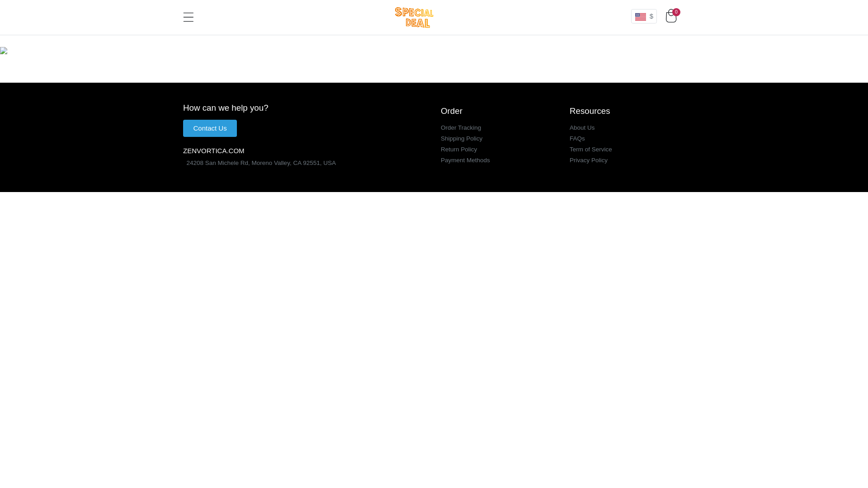Click the Special Deal logo
The width and height of the screenshot is (868, 488).
414,17
